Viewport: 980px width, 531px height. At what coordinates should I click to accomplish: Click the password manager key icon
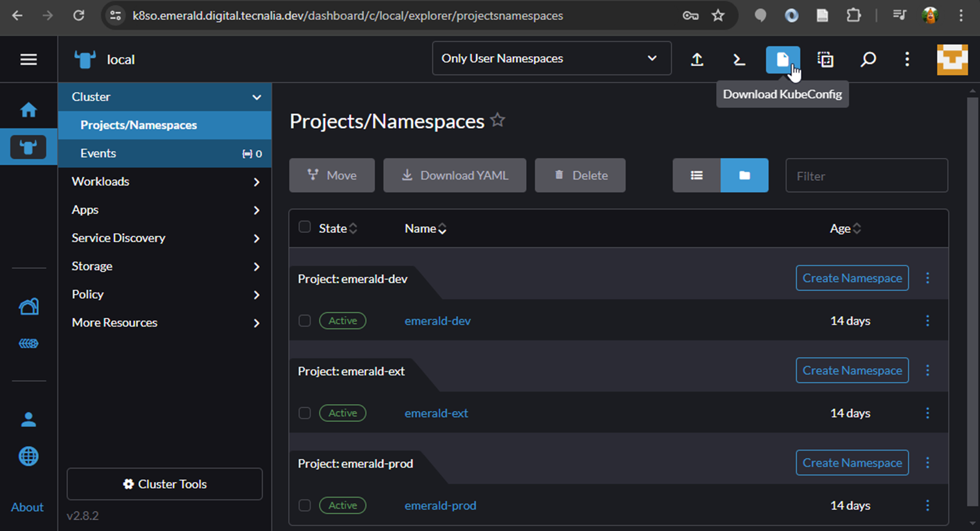pyautogui.click(x=690, y=15)
